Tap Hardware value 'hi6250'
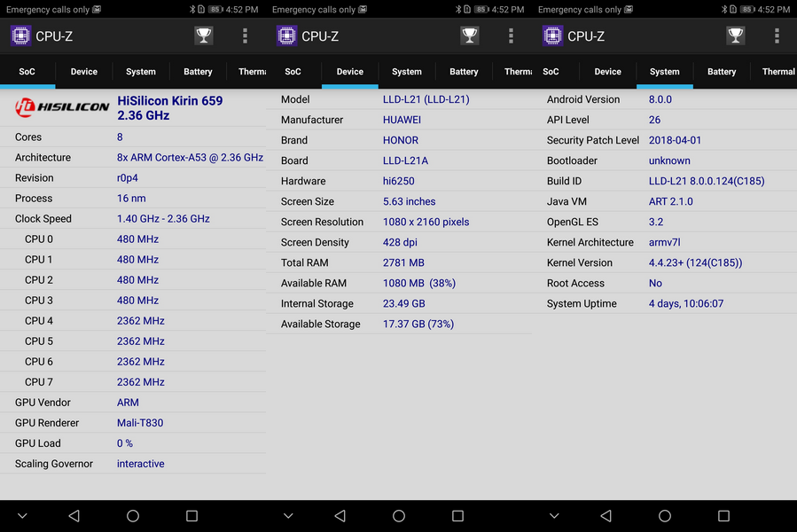 (399, 181)
